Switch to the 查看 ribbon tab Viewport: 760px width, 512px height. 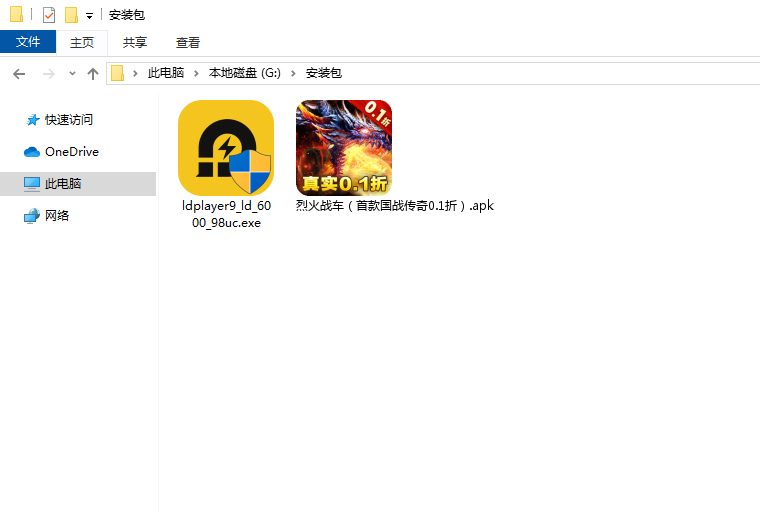coord(188,42)
